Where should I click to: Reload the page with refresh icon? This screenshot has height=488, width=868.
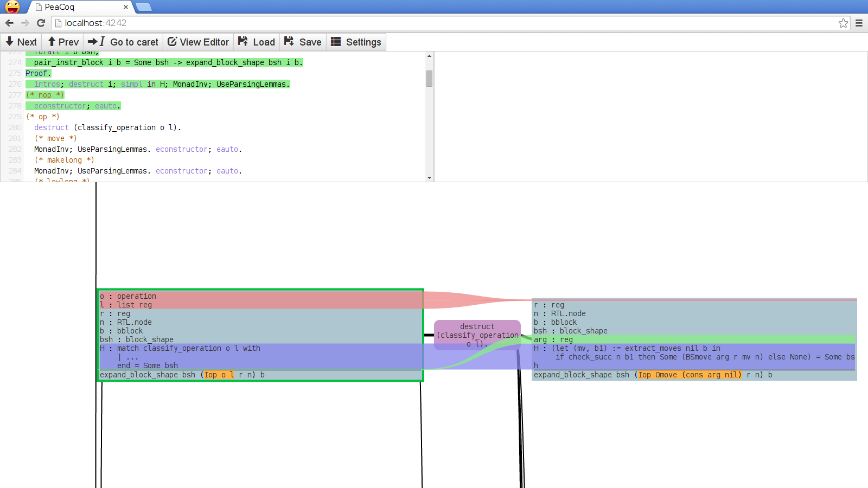tap(41, 23)
